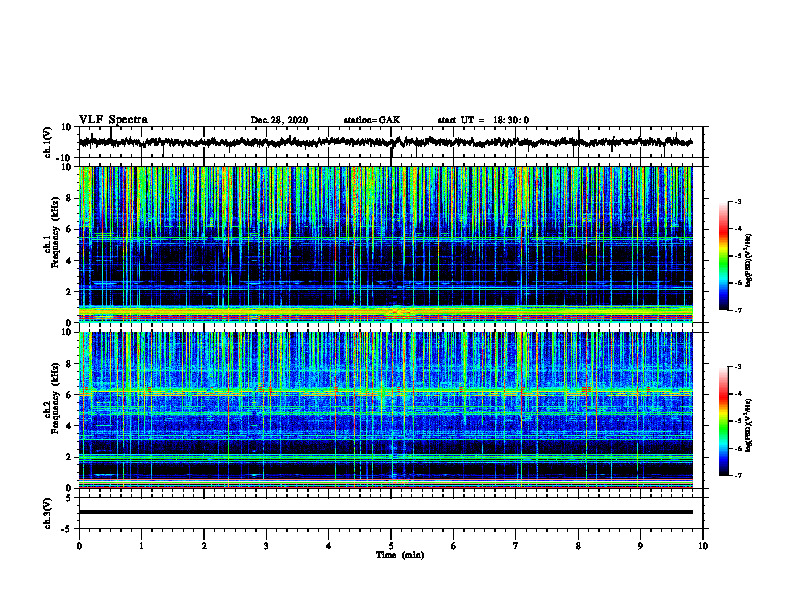Click the "station=GAK" header label
This screenshot has height=612, width=792.
click(x=372, y=120)
